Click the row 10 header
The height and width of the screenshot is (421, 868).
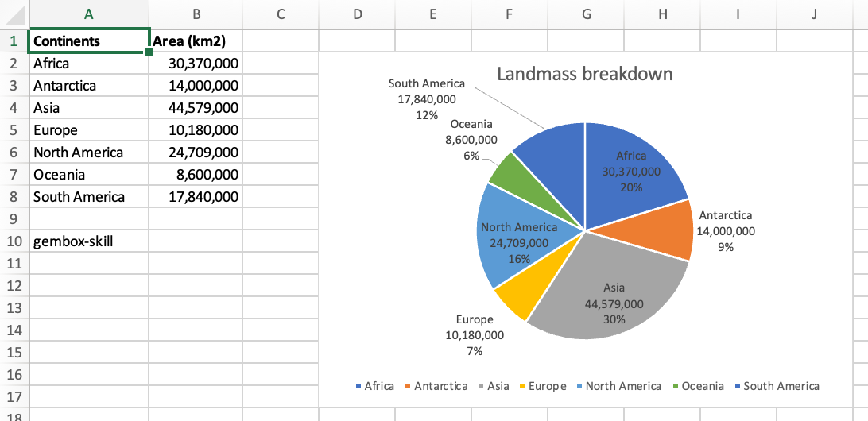(14, 241)
